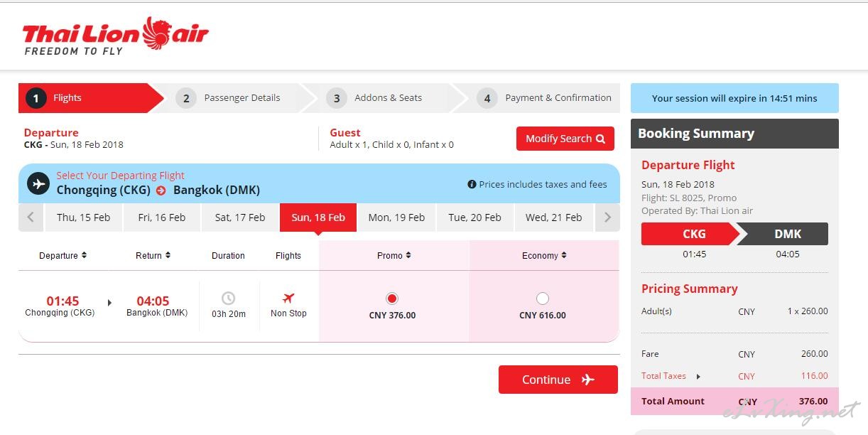Viewport: 868px width, 435px height.
Task: Switch to Tue, 20 Feb date tab
Action: click(474, 217)
